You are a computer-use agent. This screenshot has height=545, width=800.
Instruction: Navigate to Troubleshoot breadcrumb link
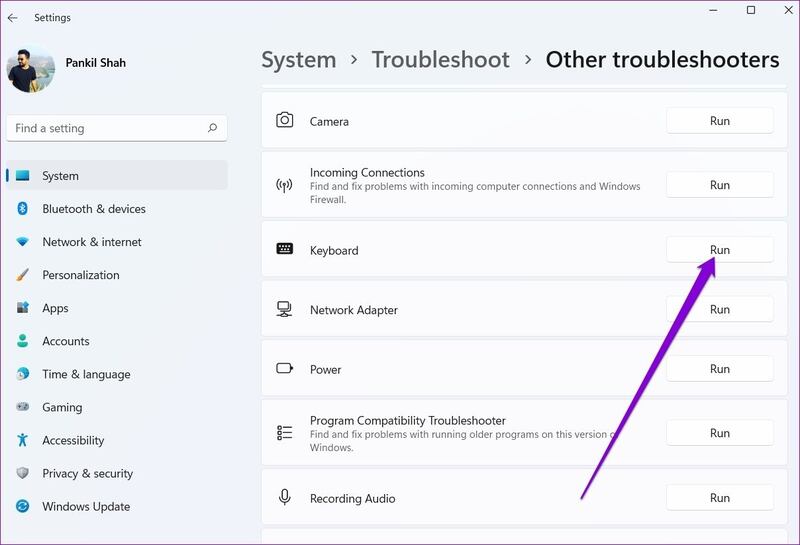pyautogui.click(x=440, y=60)
